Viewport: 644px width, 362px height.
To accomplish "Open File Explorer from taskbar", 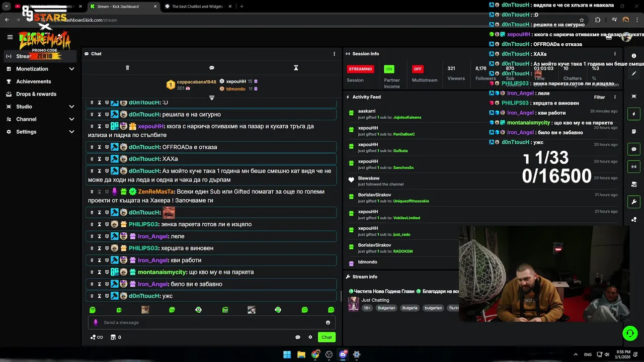I will click(301, 354).
